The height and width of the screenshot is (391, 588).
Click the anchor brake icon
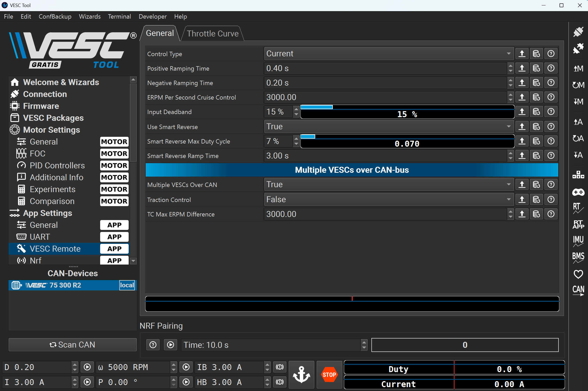click(x=301, y=374)
